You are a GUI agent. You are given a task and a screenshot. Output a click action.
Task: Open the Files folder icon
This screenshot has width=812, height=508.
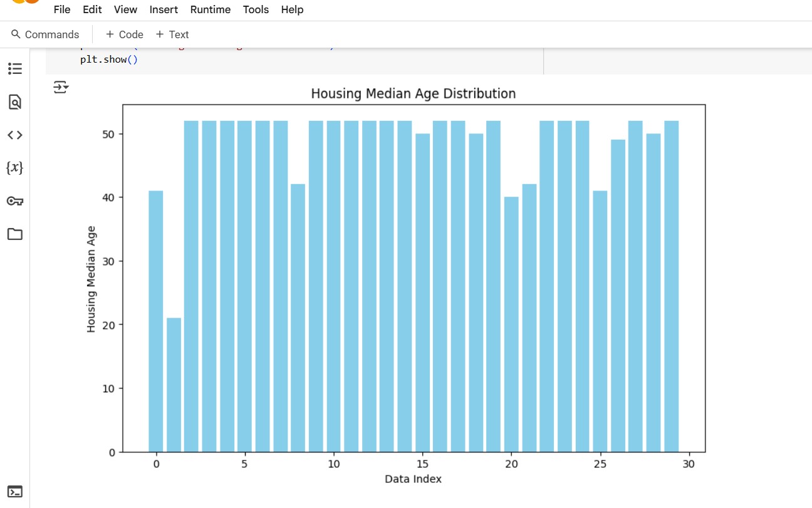click(x=14, y=234)
